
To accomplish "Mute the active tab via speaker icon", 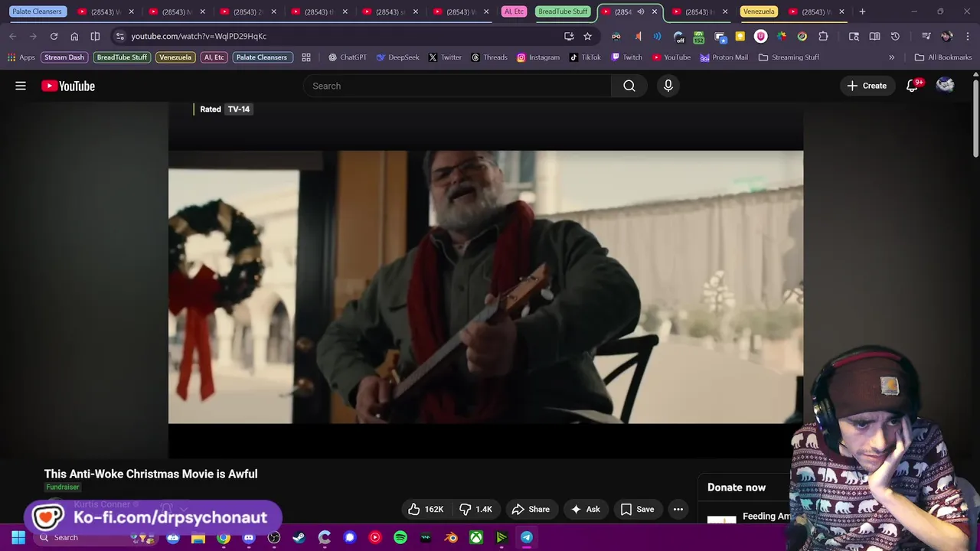I will click(641, 11).
